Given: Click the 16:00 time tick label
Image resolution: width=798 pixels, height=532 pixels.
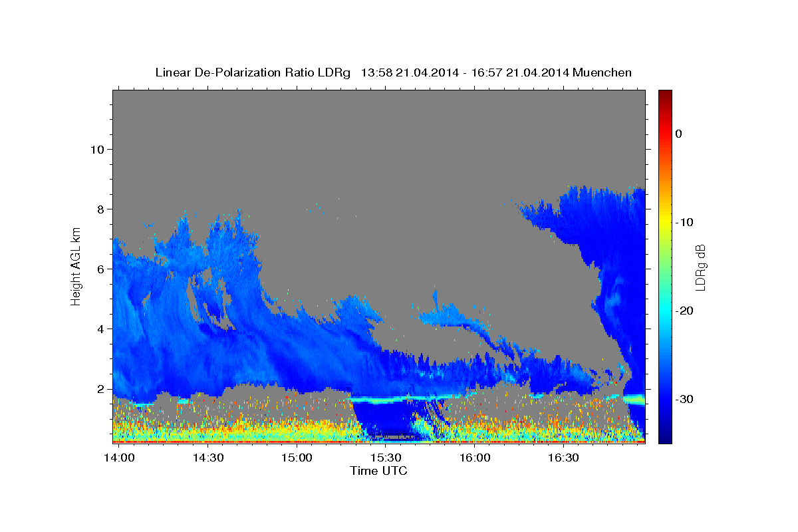Looking at the screenshot, I should point(475,458).
